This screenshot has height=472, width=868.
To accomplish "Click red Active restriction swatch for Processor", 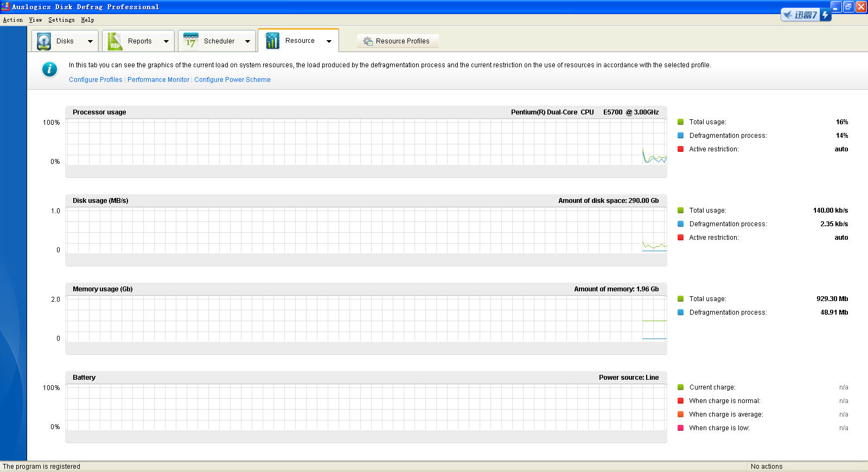I will [680, 149].
